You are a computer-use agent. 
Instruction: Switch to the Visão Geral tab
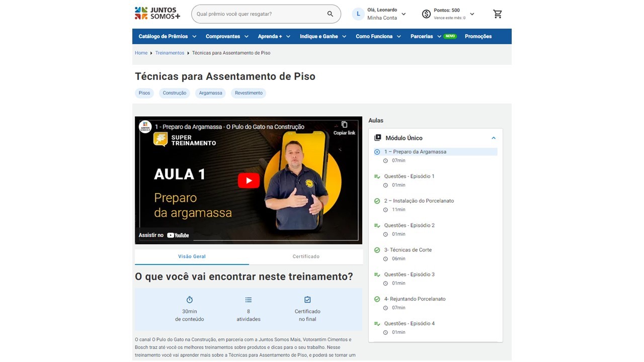192,256
